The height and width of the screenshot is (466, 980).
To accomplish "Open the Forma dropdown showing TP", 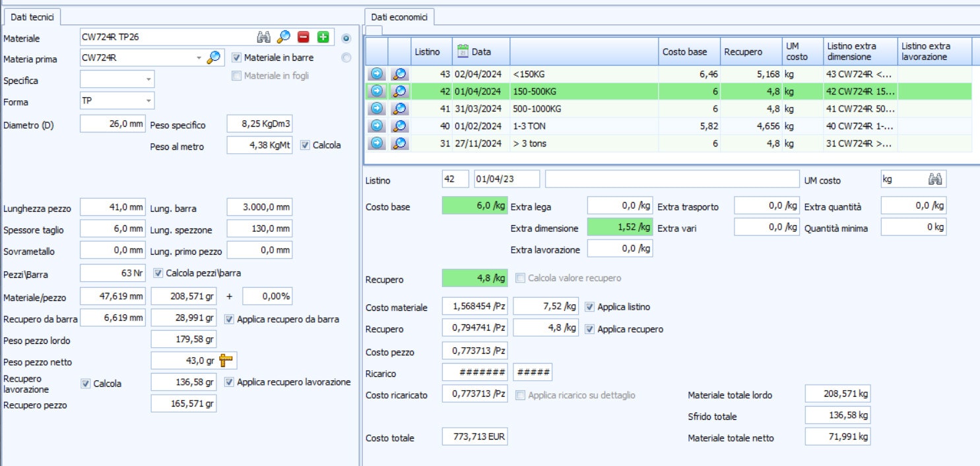I will tap(149, 101).
